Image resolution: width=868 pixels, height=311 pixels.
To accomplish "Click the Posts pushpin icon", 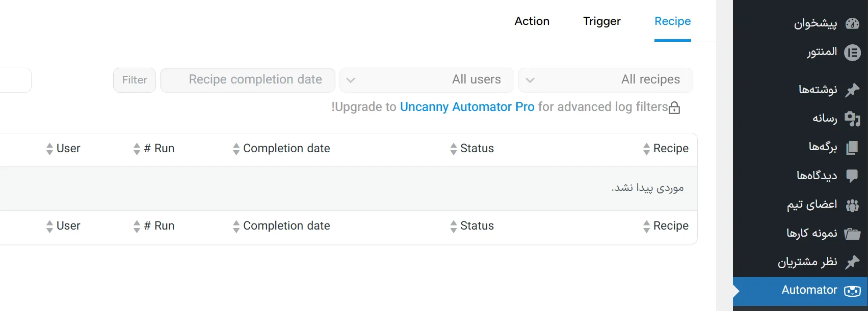I will [x=852, y=90].
